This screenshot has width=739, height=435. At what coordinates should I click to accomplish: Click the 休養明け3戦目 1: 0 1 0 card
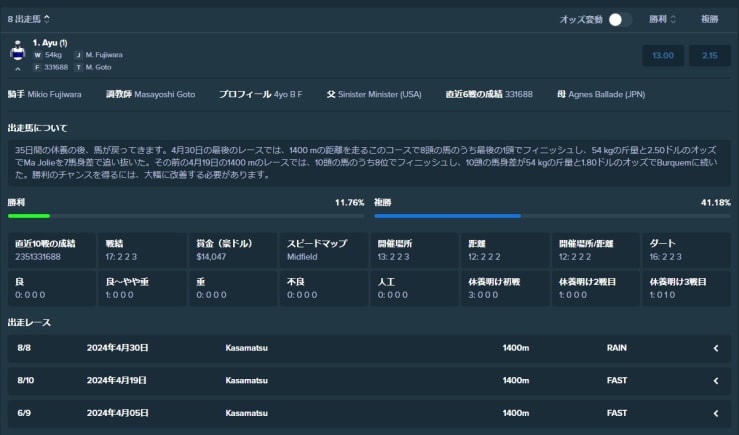[686, 288]
